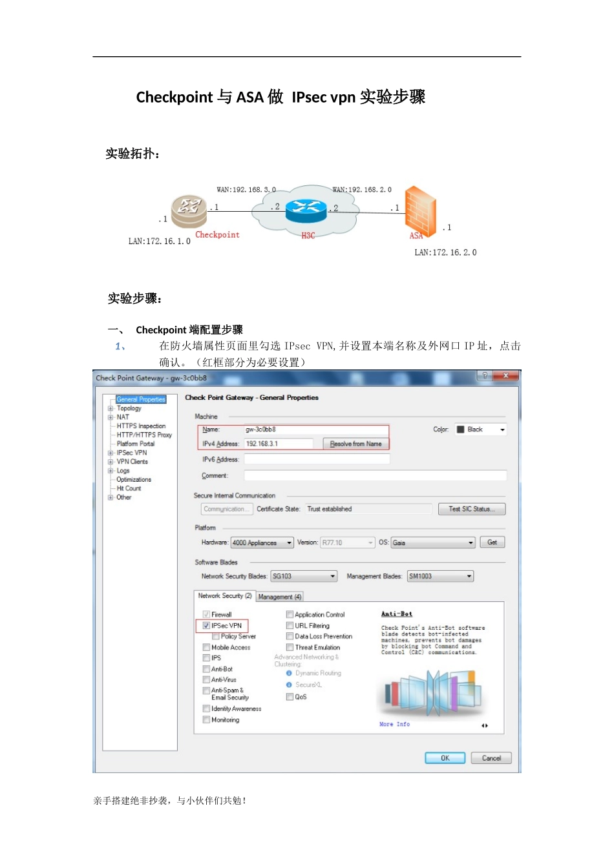Select Hit Count tree item
The height and width of the screenshot is (868, 614).
click(129, 488)
